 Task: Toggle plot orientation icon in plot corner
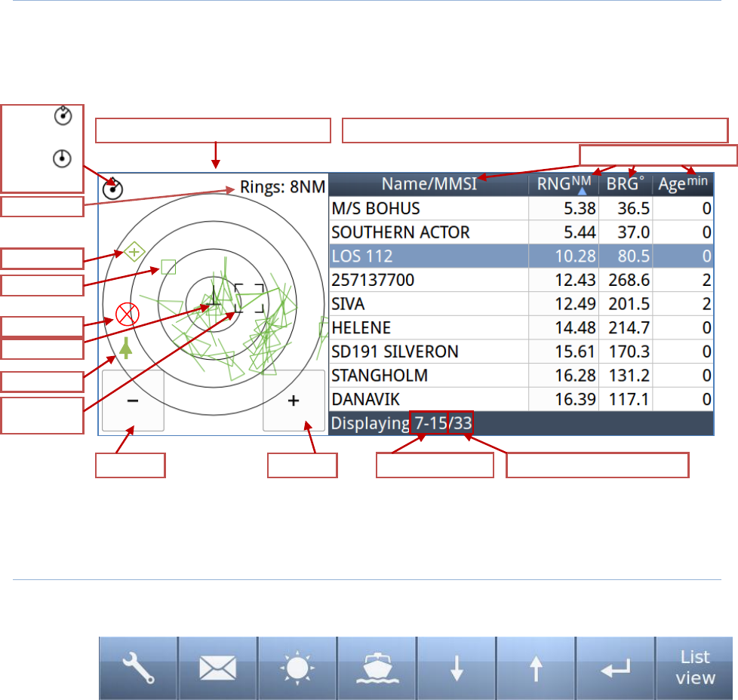[113, 188]
